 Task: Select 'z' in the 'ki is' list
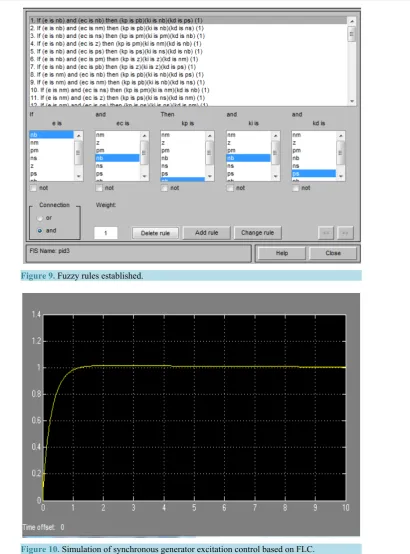pos(248,143)
